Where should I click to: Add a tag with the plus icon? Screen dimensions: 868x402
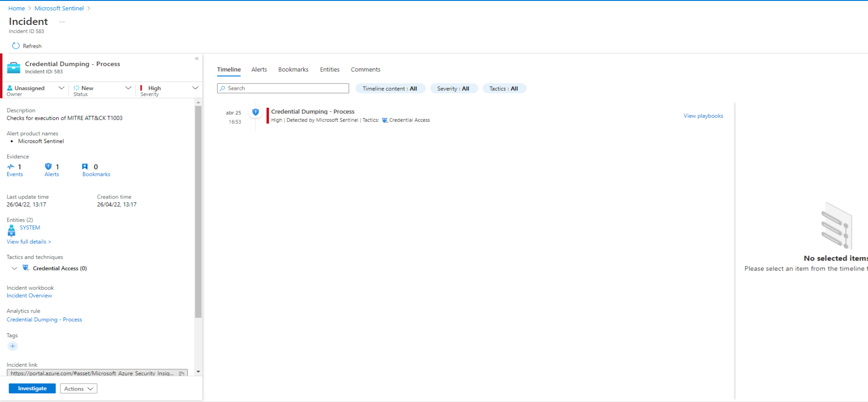pos(13,346)
